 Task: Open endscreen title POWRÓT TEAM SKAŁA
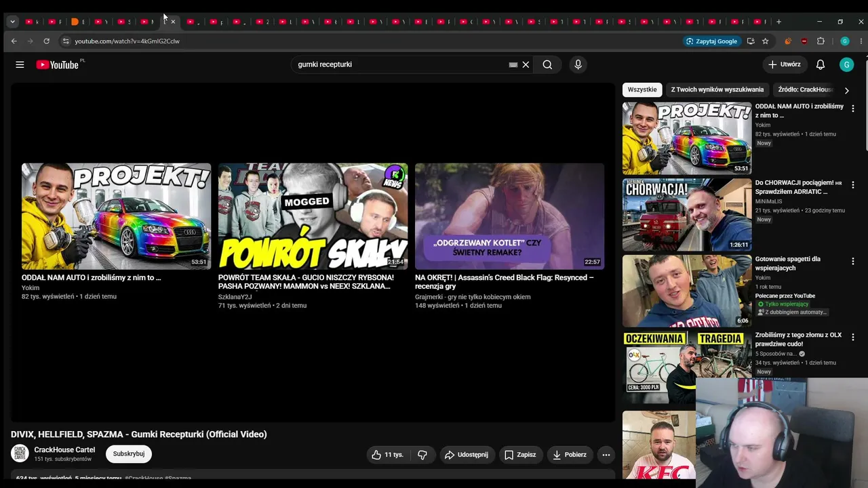pyautogui.click(x=306, y=282)
